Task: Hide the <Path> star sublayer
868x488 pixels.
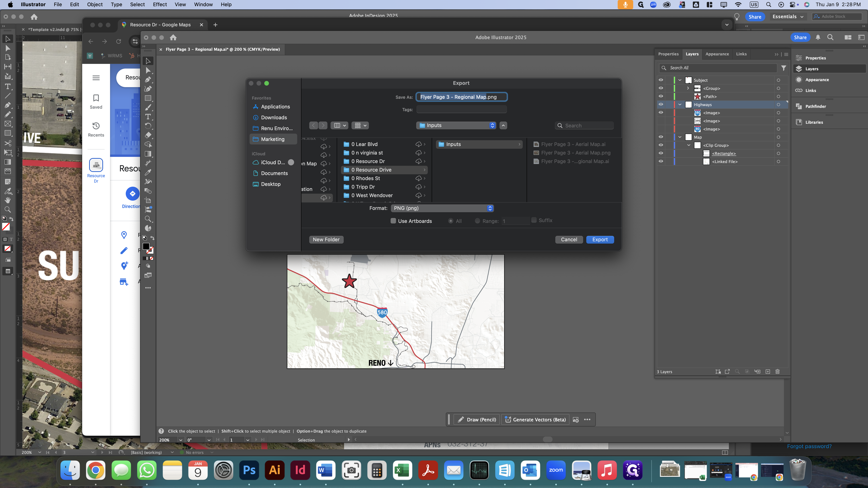Action: coord(661,96)
